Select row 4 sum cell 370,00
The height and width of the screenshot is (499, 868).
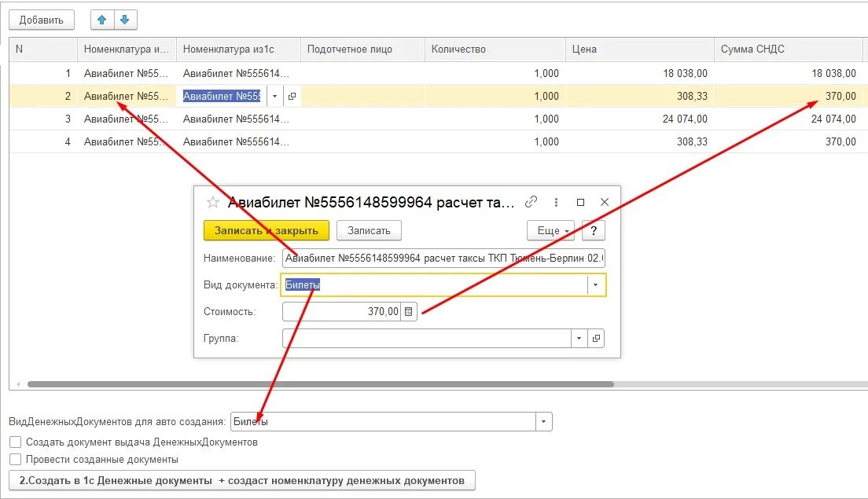(789, 141)
